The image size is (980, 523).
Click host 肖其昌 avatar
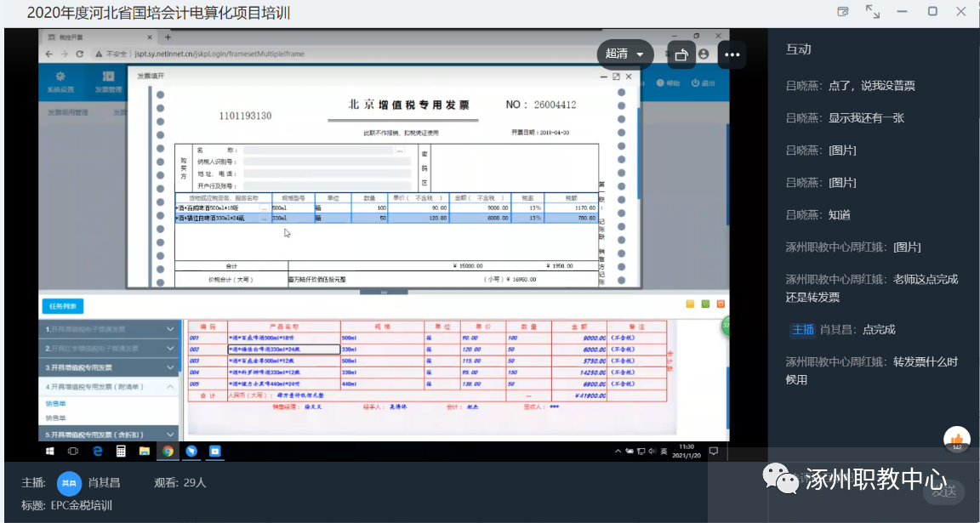click(70, 483)
